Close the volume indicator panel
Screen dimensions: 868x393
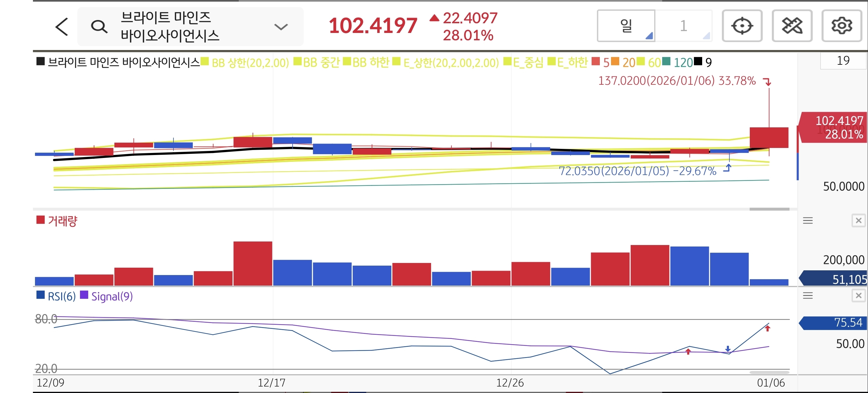858,221
